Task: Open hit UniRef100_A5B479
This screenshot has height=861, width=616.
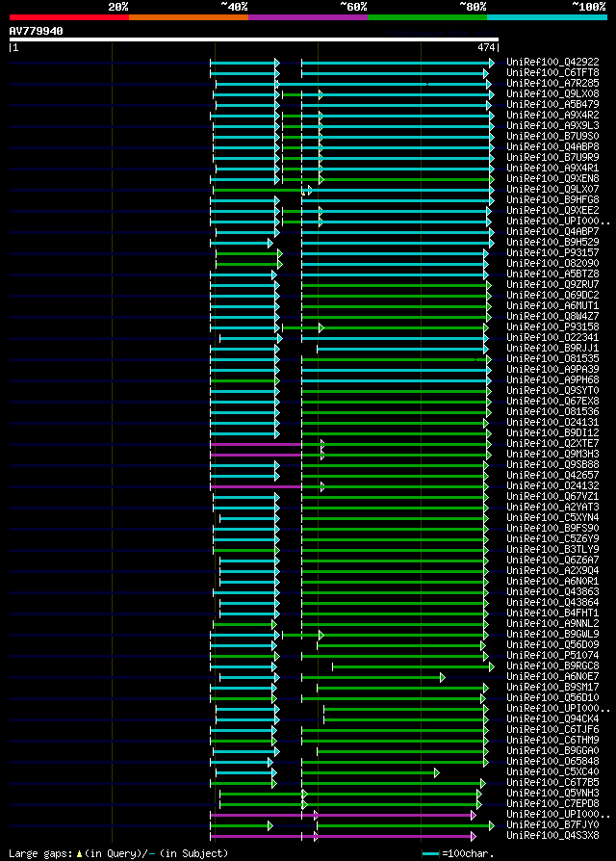Action: [x=552, y=104]
